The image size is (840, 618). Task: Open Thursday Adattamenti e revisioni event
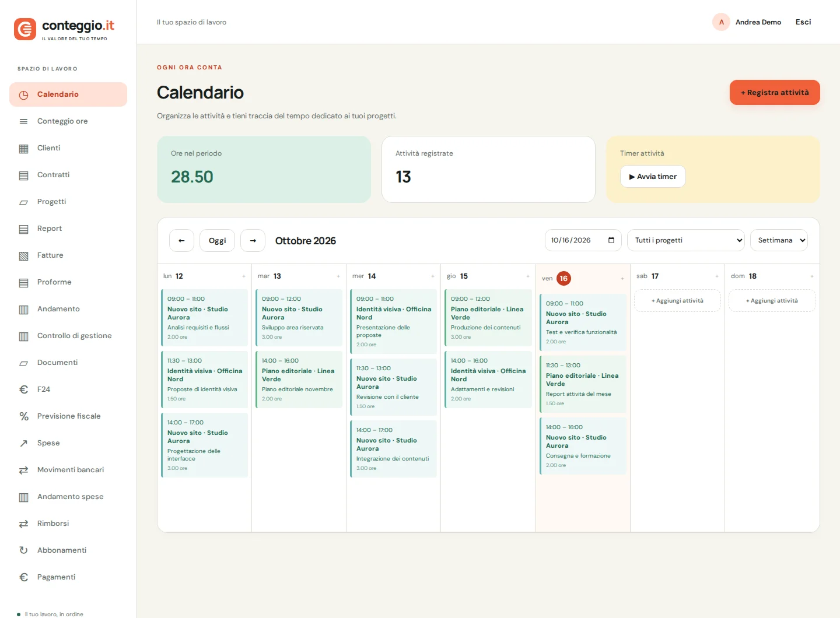coord(488,380)
